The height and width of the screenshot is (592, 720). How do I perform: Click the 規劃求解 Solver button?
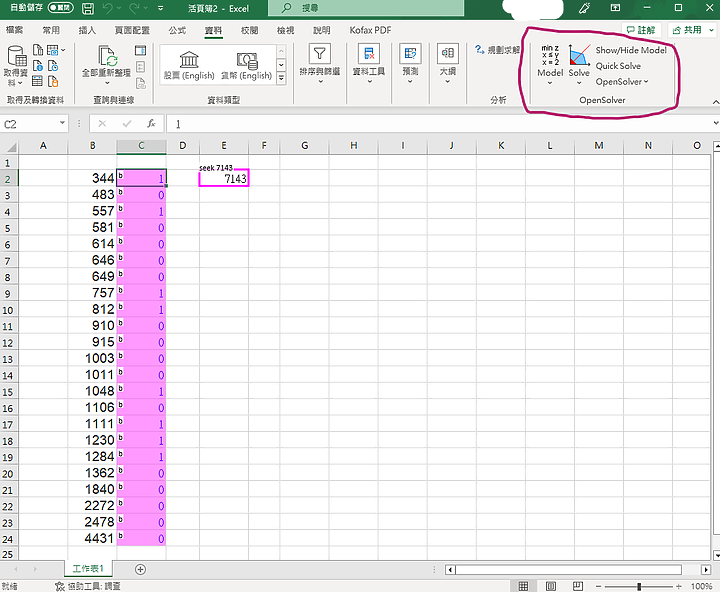[x=498, y=50]
